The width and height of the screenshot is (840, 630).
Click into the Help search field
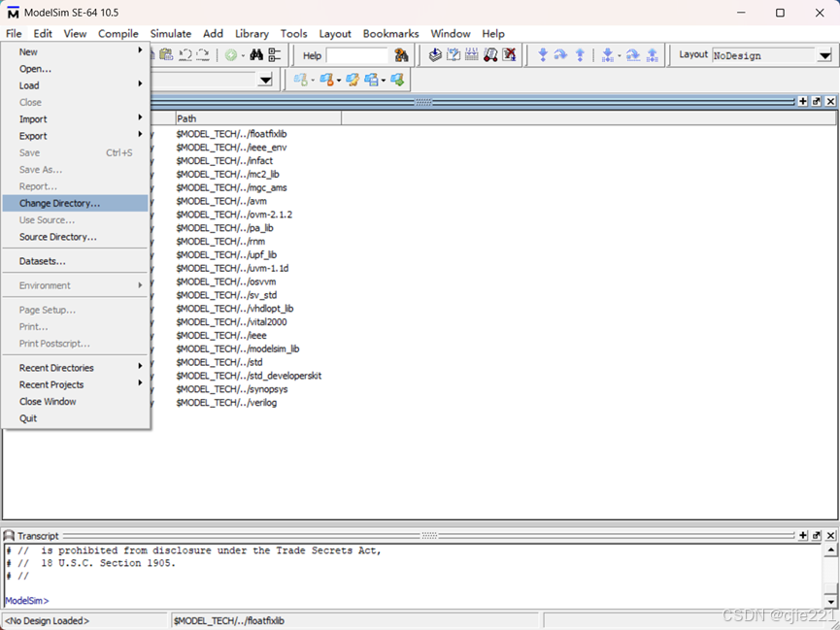356,55
